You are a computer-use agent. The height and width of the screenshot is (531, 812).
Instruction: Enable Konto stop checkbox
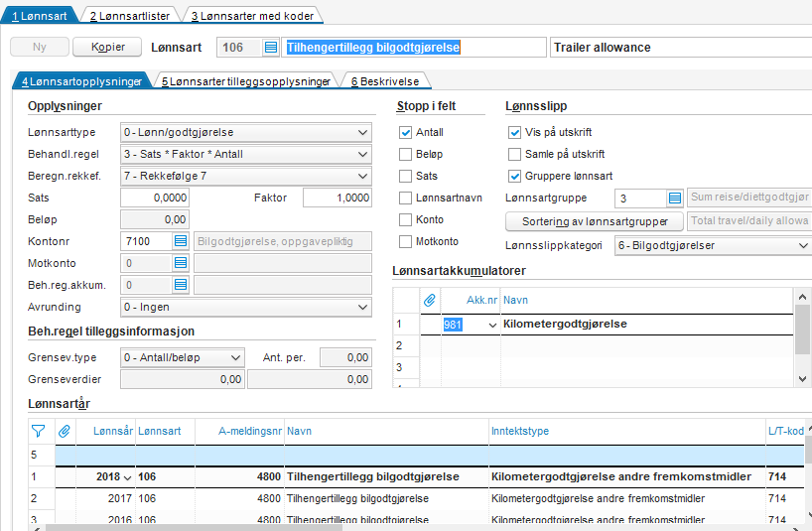[405, 219]
